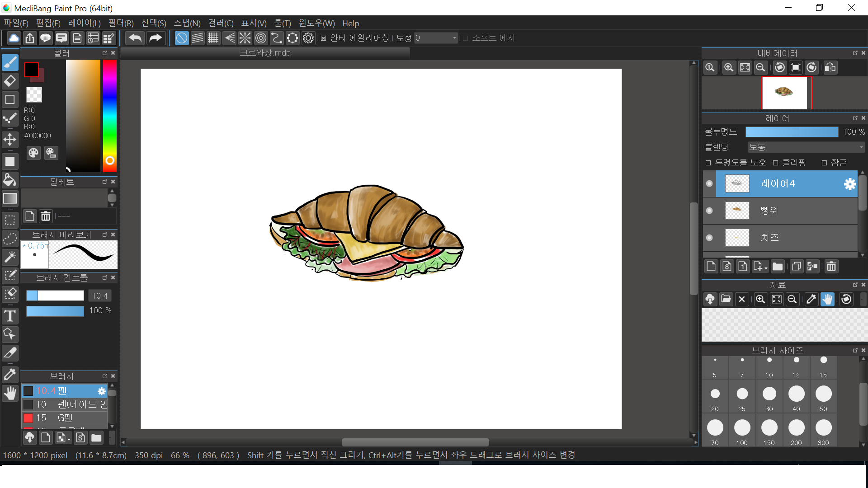Choose brush size 30 preset
Viewport: 868px width, 488px height.
point(769,398)
